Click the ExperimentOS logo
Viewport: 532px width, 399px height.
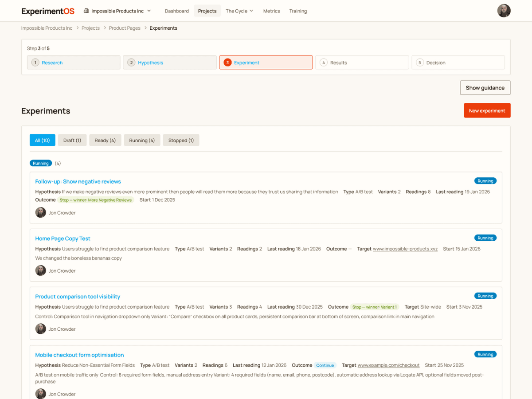click(47, 11)
